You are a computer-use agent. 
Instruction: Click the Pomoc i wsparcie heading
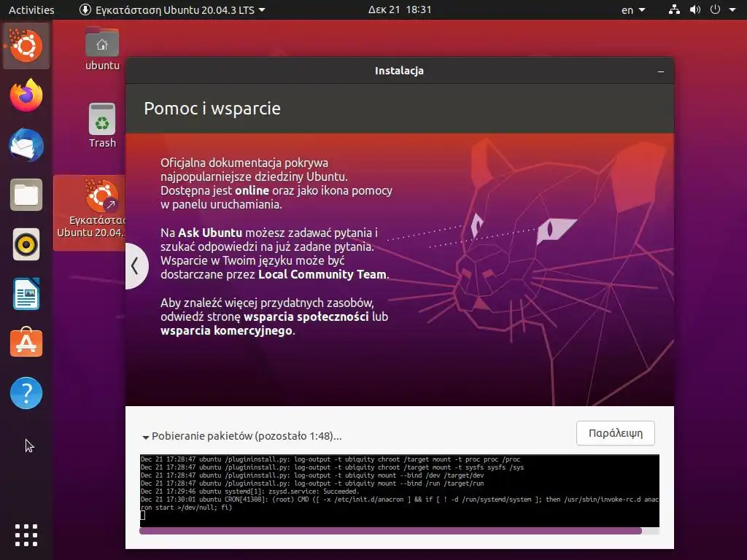tap(212, 109)
